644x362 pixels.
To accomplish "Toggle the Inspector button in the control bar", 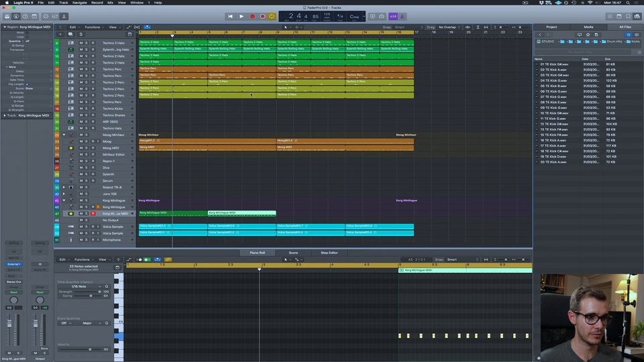I will pos(17,16).
